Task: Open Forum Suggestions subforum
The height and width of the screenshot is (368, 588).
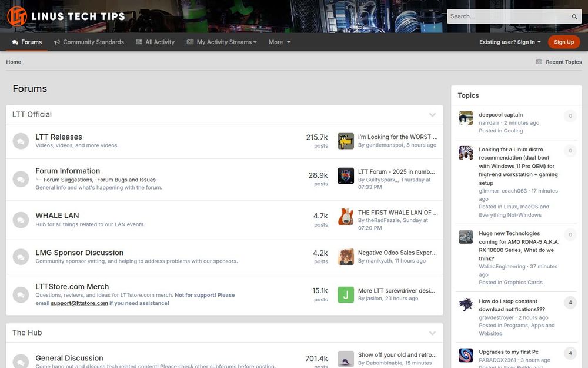Action: [68, 180]
